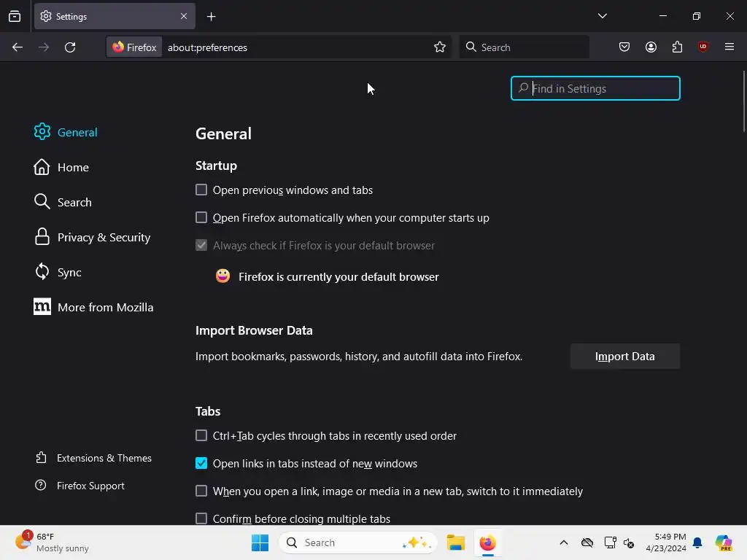Image resolution: width=747 pixels, height=560 pixels.
Task: Click the toolbar Search box
Action: point(524,47)
